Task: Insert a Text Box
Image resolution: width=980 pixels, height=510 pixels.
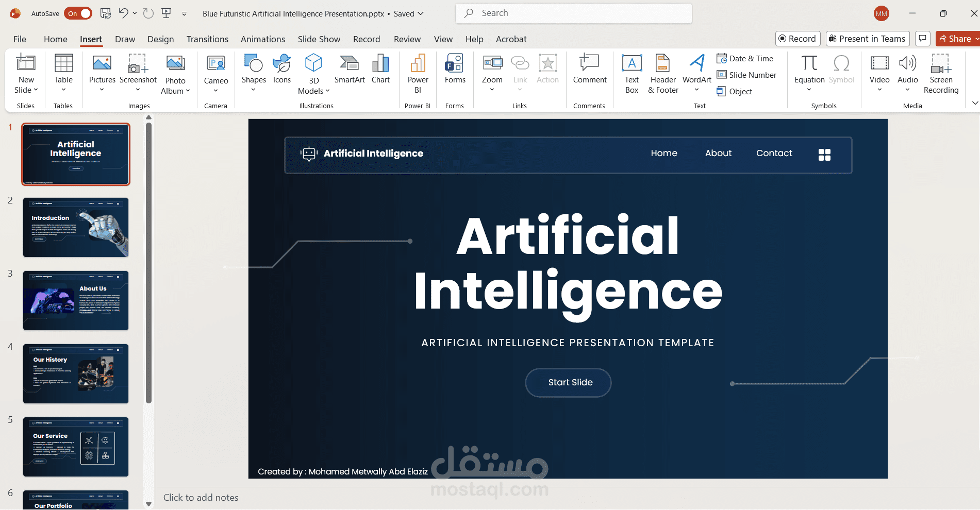Action: click(632, 74)
